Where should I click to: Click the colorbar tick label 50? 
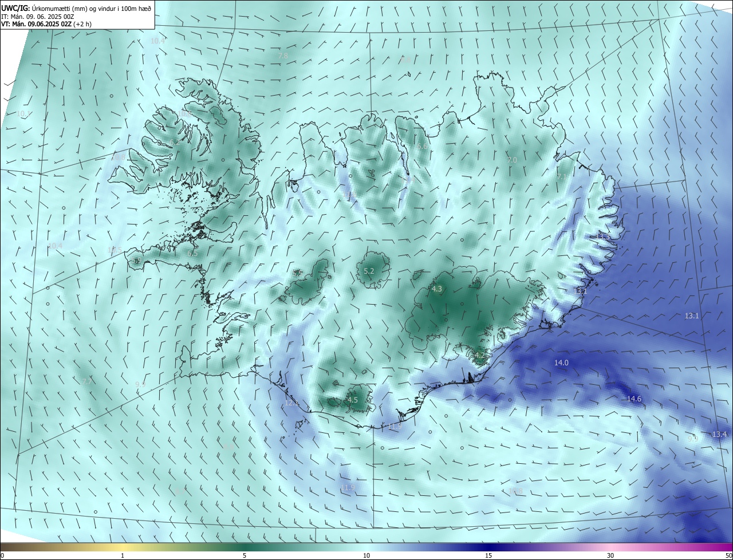[x=728, y=555]
